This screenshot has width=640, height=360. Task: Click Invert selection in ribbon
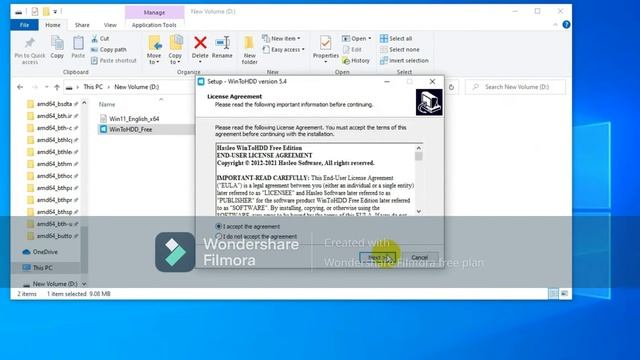[x=404, y=60]
